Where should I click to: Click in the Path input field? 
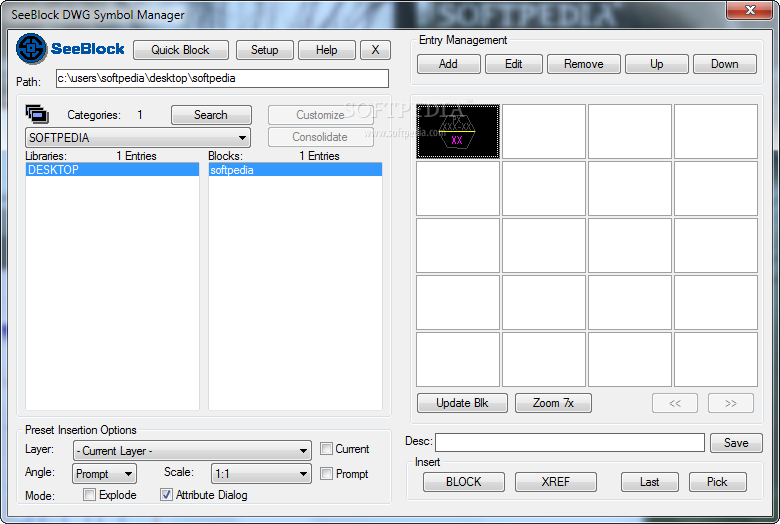point(222,78)
